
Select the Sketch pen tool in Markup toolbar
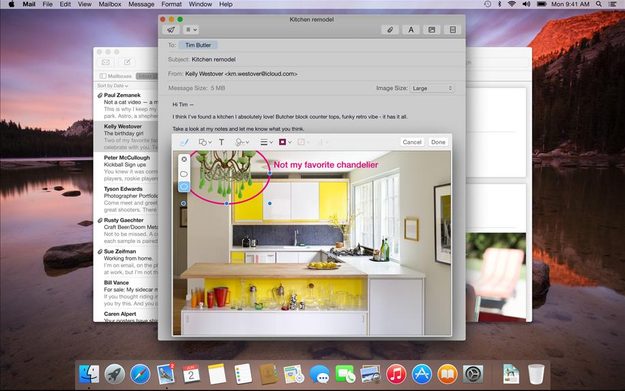184,142
